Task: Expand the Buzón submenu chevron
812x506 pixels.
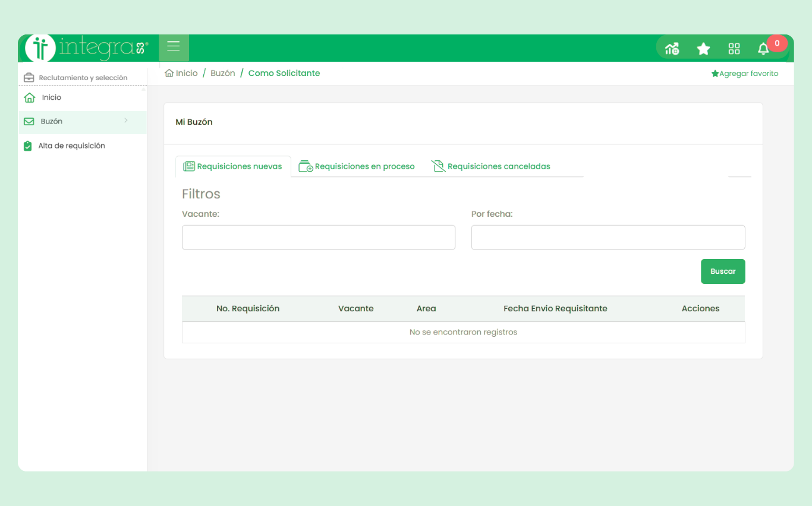Action: tap(125, 121)
